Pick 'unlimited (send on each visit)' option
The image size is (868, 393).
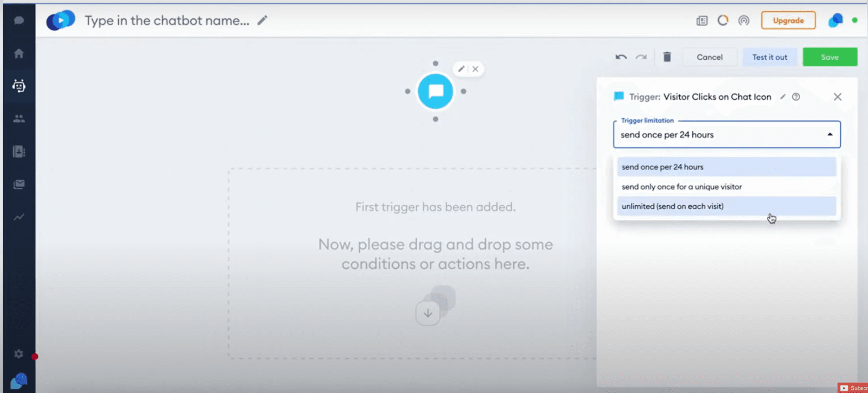pos(726,206)
